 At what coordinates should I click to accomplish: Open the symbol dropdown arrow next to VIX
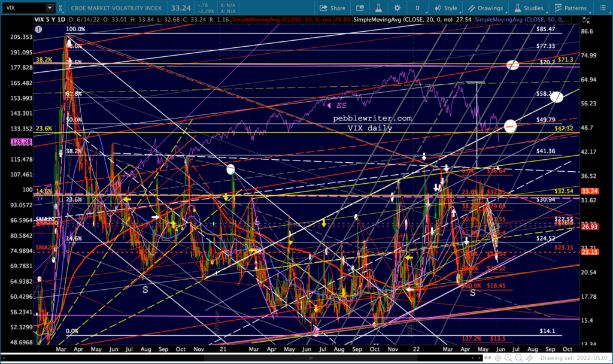pyautogui.click(x=50, y=8)
